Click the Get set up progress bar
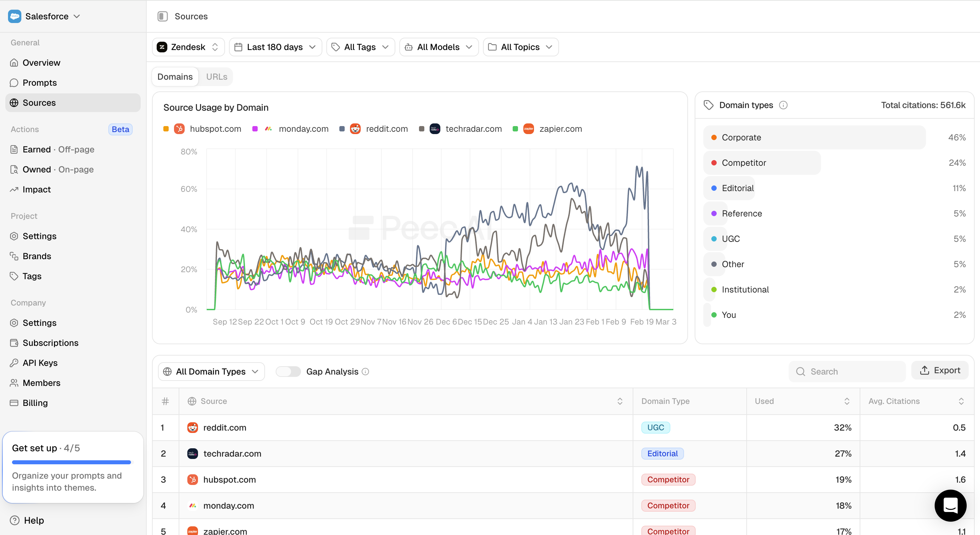 [72, 462]
